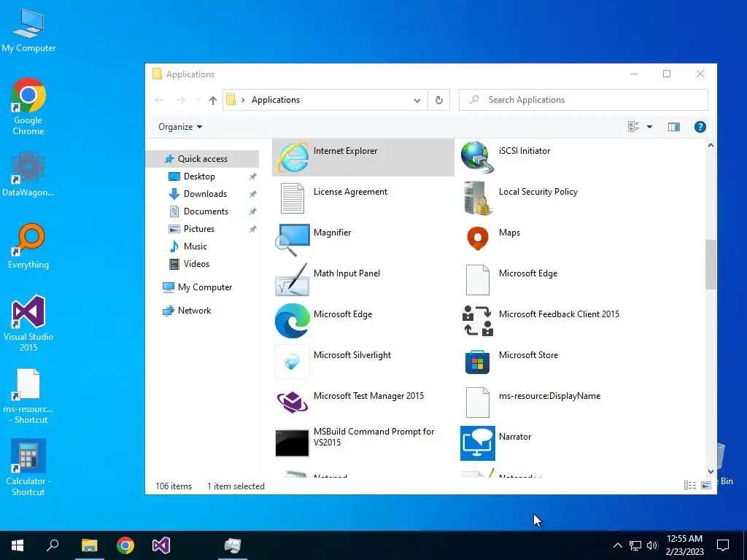Open Documents in navigation pane
747x560 pixels.
(x=206, y=211)
